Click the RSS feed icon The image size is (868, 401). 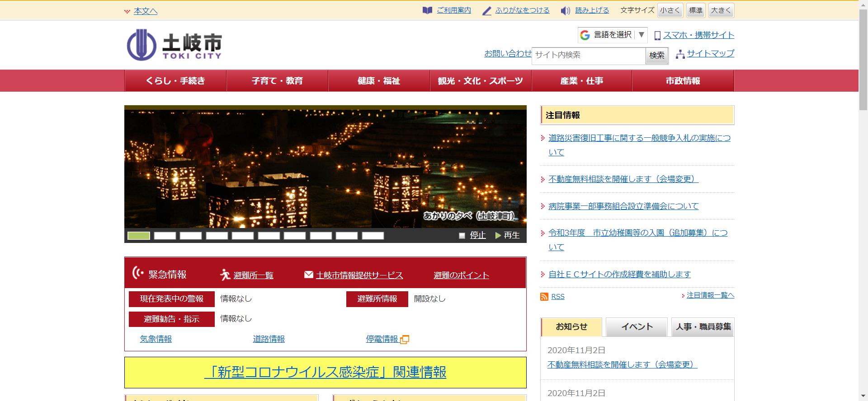[x=544, y=297]
